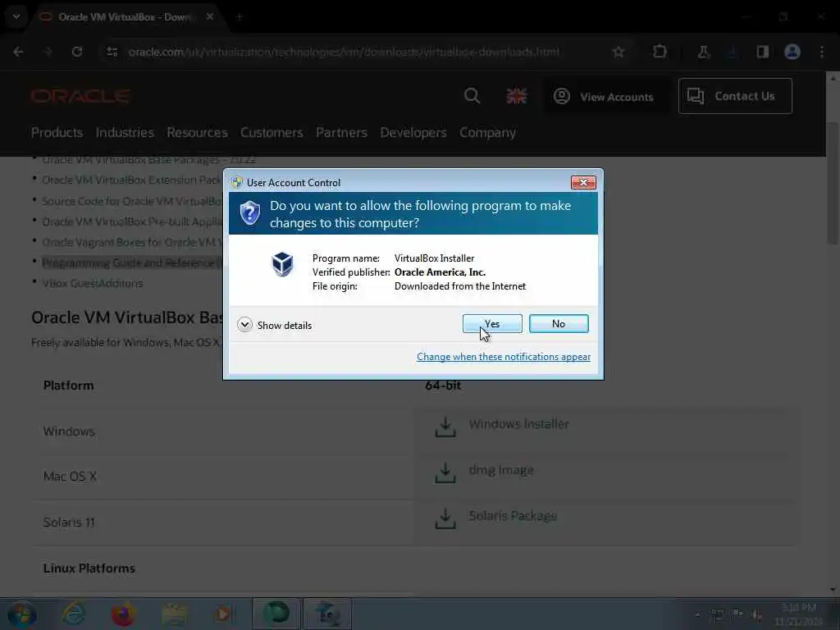Open the Developers menu

[413, 132]
